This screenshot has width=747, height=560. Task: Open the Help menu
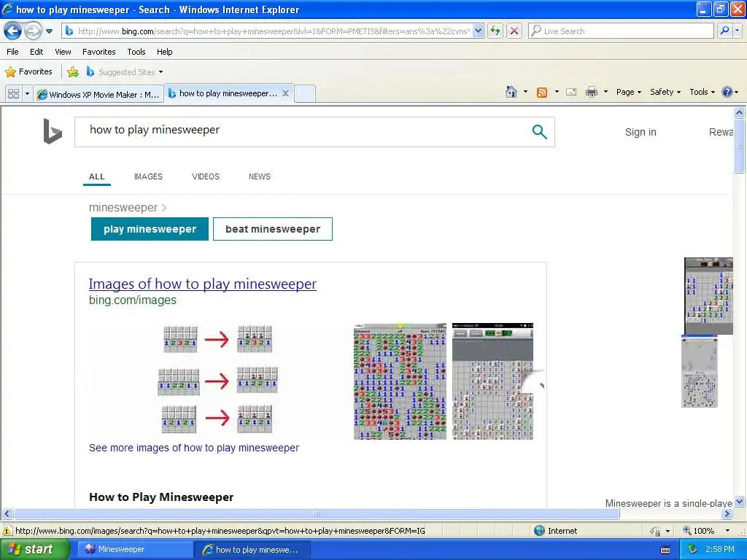pyautogui.click(x=164, y=52)
